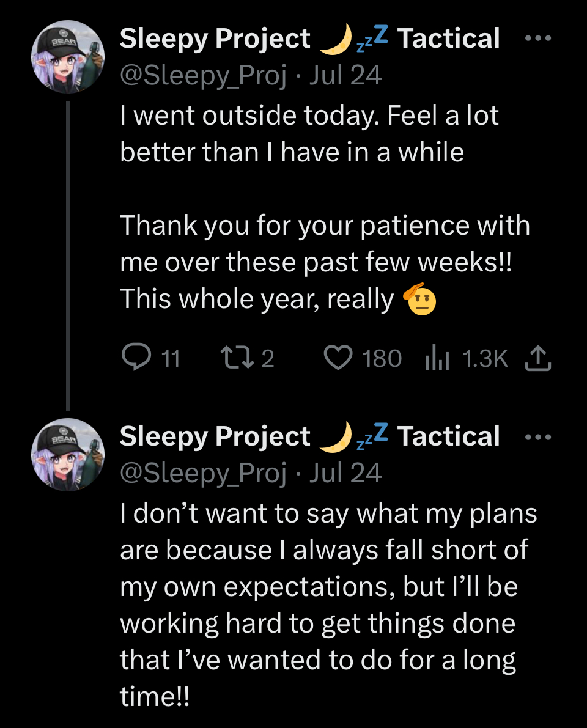Open the second tweet's three-dot menu
Image resolution: width=587 pixels, height=728 pixels.
pyautogui.click(x=538, y=437)
